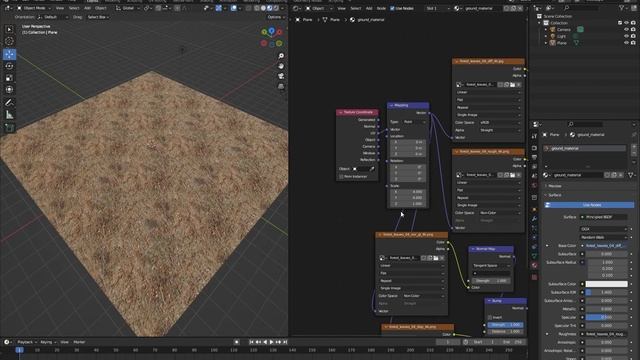
Task: Click Camera object data icon in outliner
Action: point(580,29)
